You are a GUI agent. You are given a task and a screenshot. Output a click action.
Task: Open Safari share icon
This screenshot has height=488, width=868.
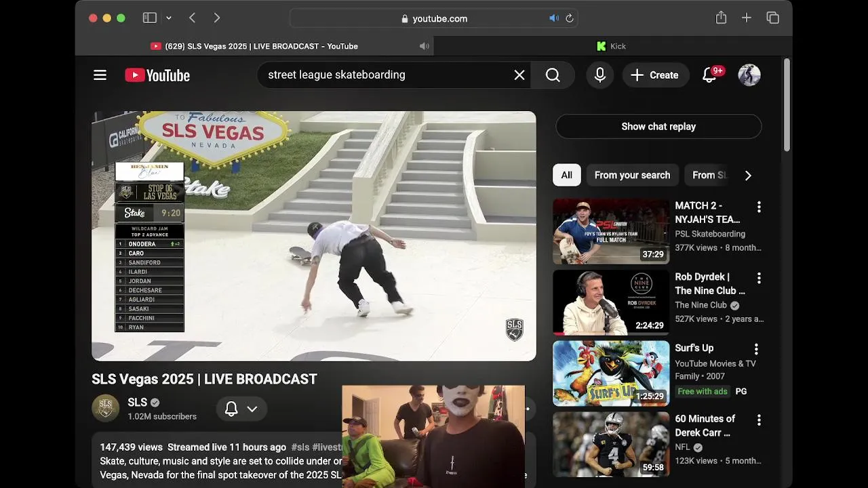coord(722,18)
